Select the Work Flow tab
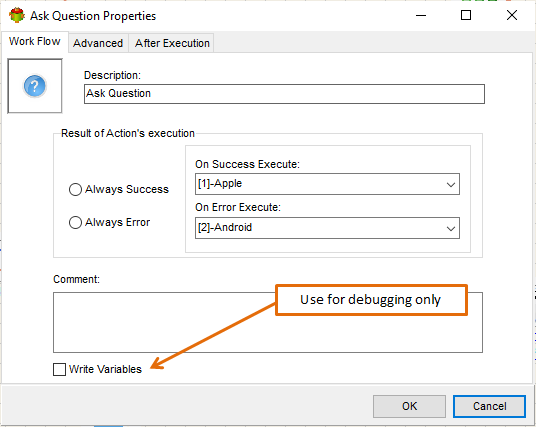Image resolution: width=536 pixels, height=427 pixels. click(x=35, y=41)
